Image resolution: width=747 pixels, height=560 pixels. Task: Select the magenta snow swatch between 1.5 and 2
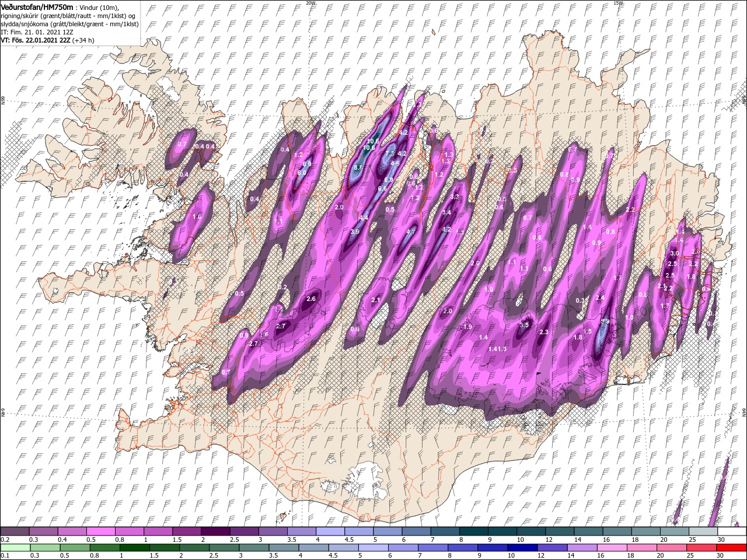[187, 531]
